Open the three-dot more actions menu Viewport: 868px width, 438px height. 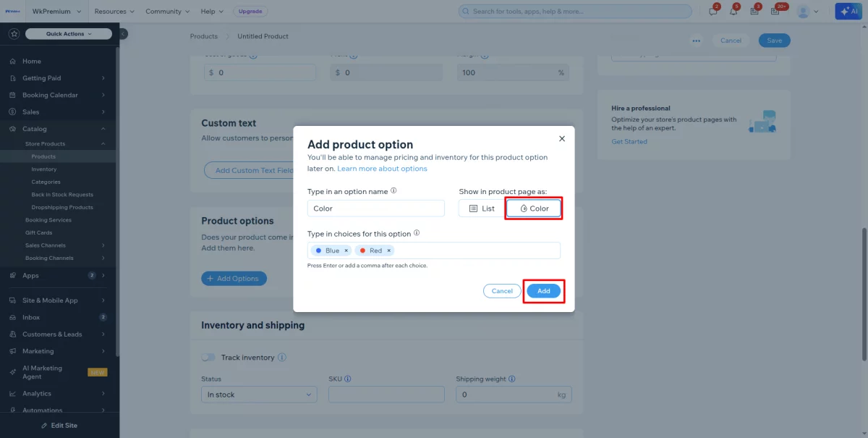point(696,41)
